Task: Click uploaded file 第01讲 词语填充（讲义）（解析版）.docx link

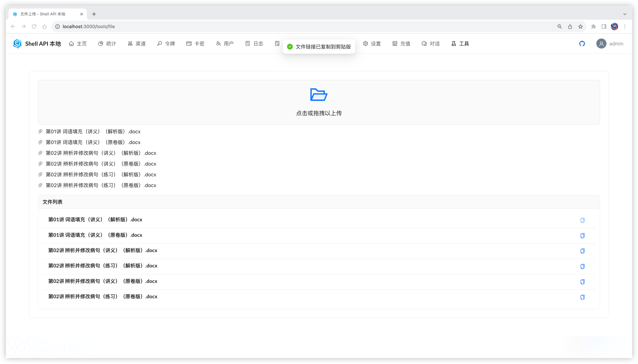Action: pos(93,131)
